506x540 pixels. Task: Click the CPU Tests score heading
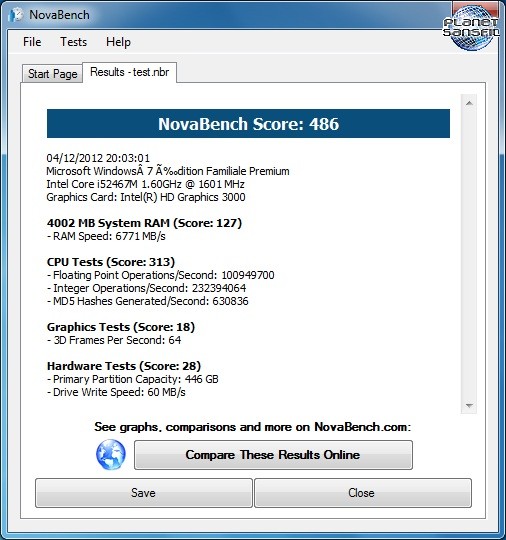tap(111, 262)
